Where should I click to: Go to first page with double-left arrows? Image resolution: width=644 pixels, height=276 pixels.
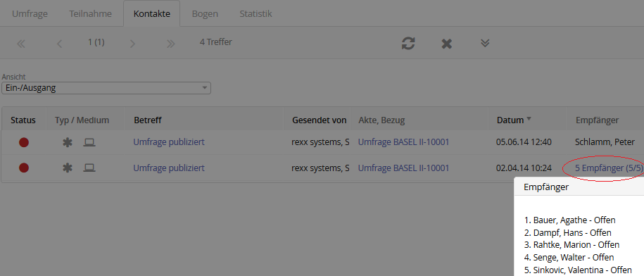[21, 44]
